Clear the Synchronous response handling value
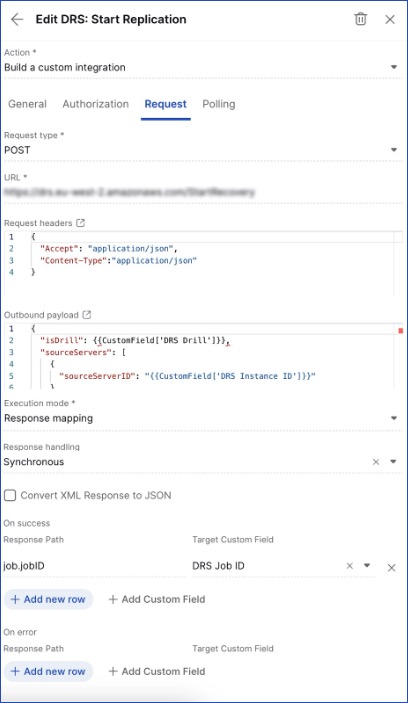This screenshot has width=408, height=703. 376,462
